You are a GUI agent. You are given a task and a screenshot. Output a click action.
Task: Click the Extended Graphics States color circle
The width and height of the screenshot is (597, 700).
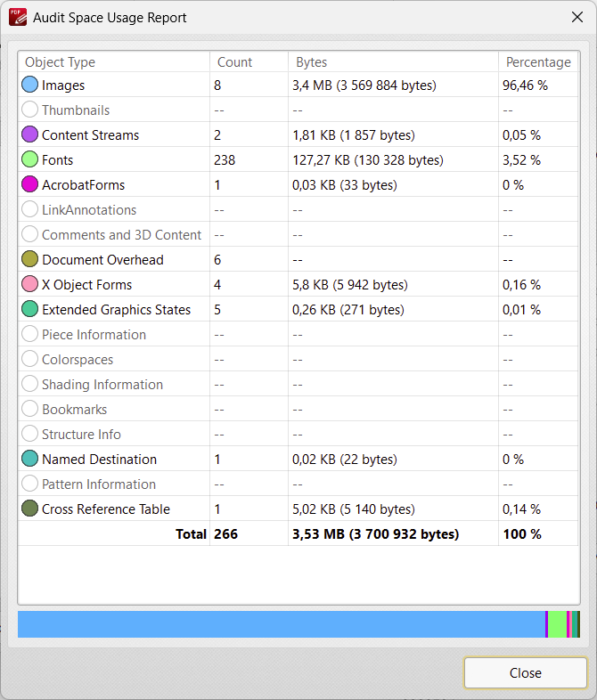point(29,310)
